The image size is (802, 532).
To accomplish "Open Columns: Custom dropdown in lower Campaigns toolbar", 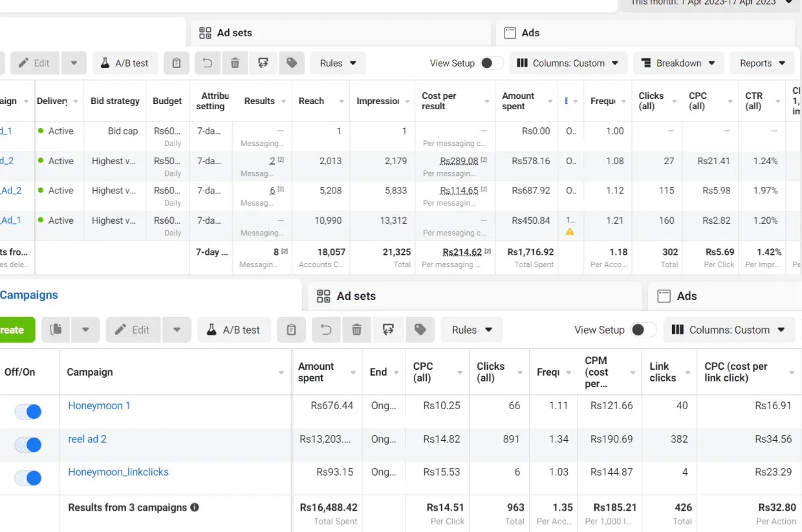I will coord(730,330).
